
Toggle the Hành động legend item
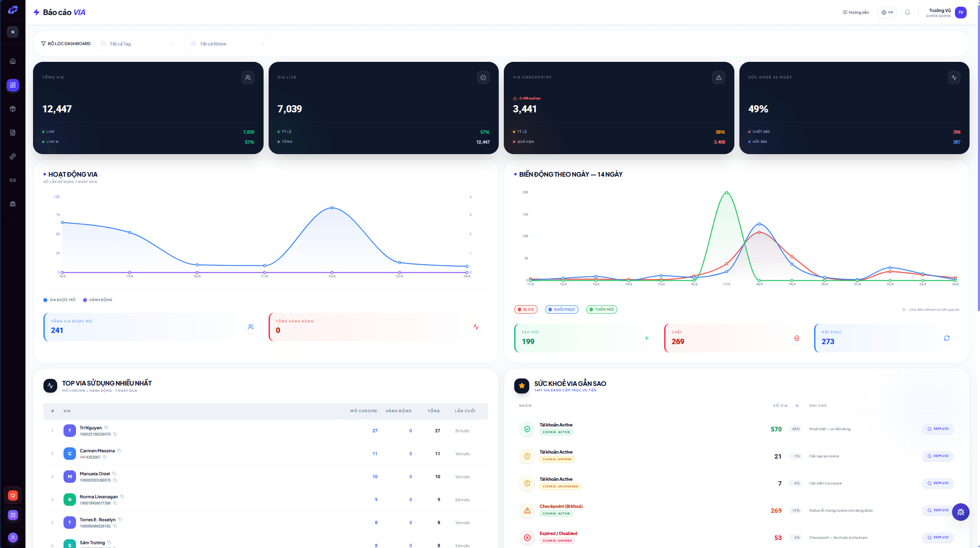(x=98, y=300)
